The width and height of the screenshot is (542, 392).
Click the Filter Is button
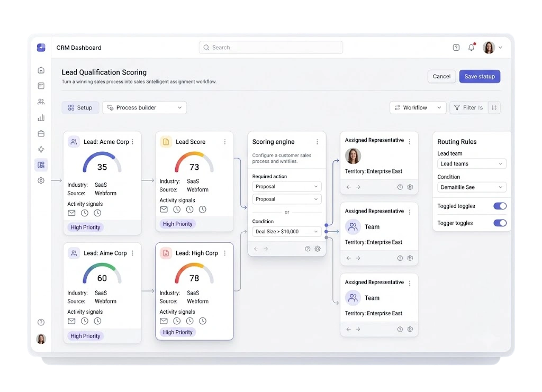click(468, 108)
